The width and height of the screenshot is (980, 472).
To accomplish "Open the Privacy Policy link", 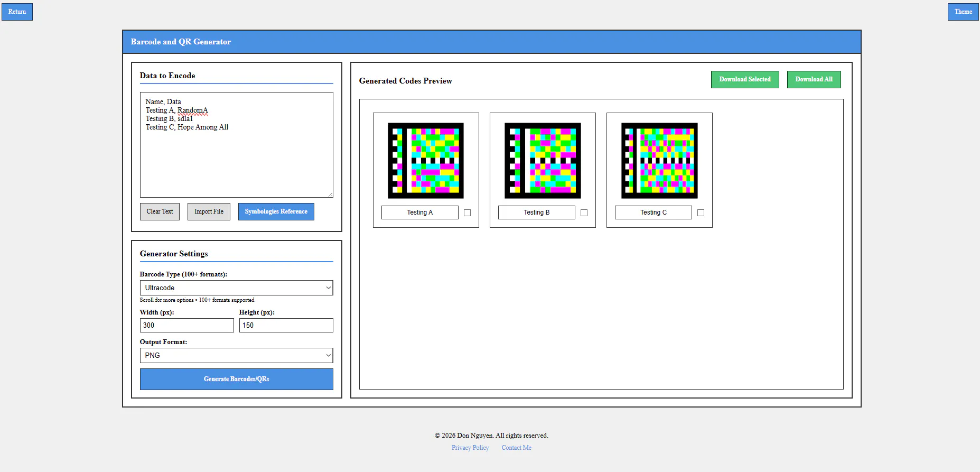I will tap(470, 448).
